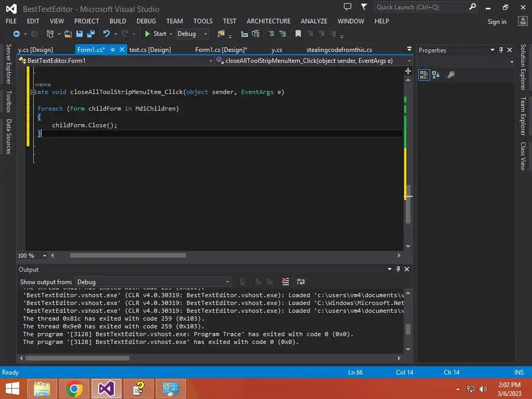Click the split editor handle above the scrollbar
This screenshot has height=399, width=532.
click(408, 71)
